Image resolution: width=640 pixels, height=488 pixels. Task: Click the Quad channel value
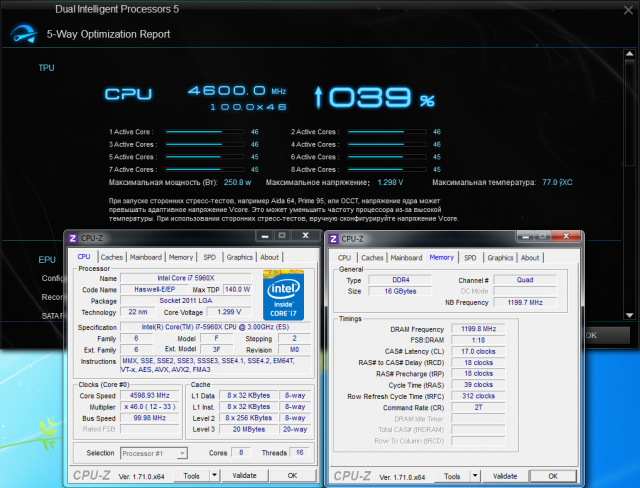525,280
